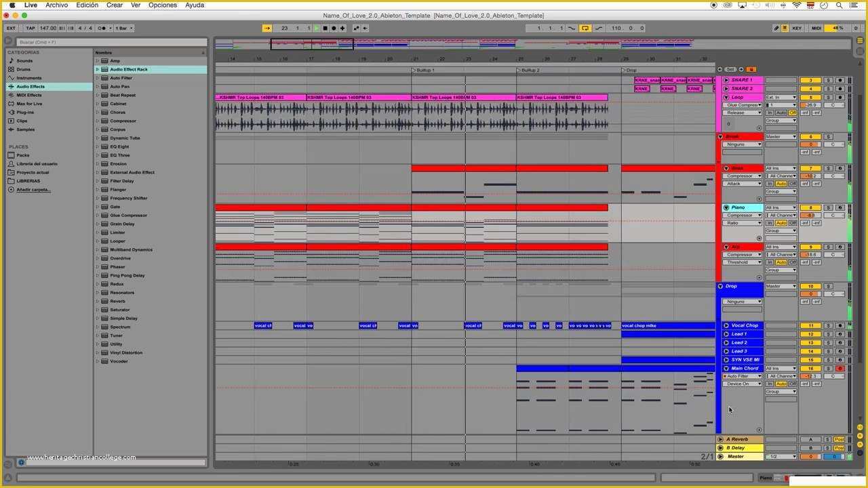Click Añadir carpeta link

pos(33,190)
